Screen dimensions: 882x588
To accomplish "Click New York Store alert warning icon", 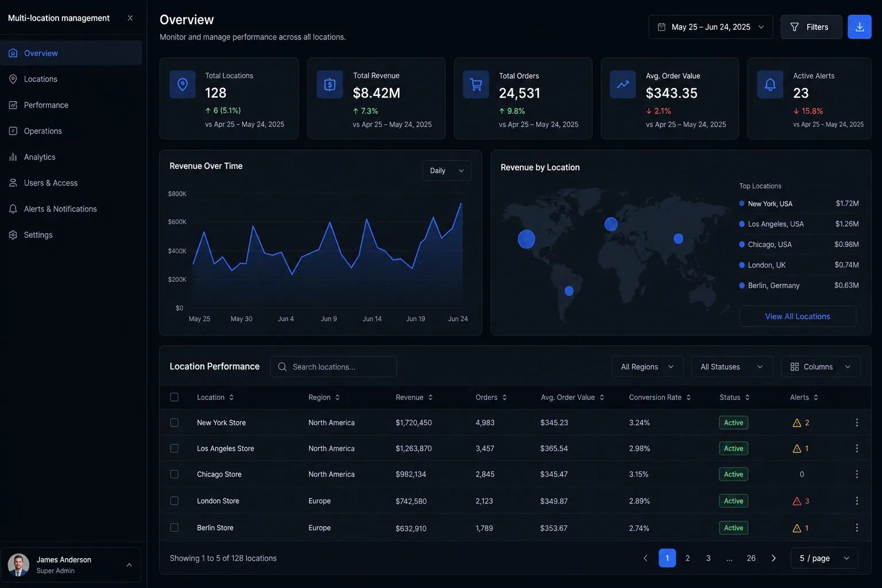I will [x=797, y=423].
